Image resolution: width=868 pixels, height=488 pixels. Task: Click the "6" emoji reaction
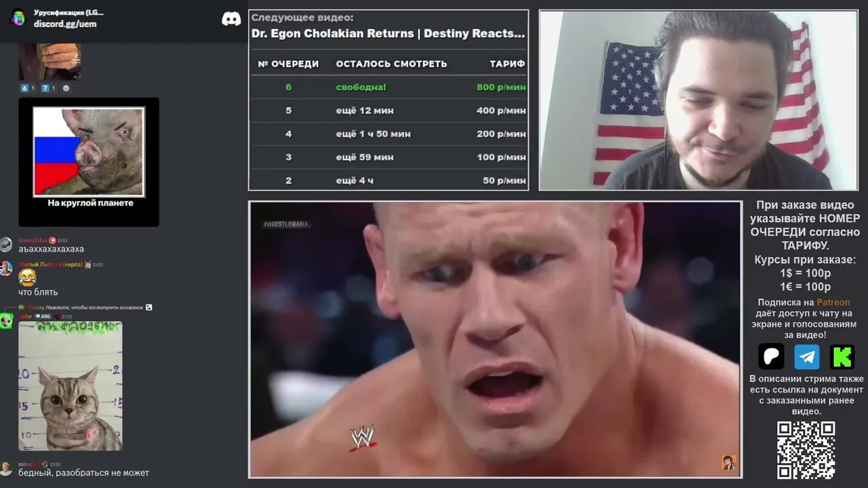tap(27, 88)
